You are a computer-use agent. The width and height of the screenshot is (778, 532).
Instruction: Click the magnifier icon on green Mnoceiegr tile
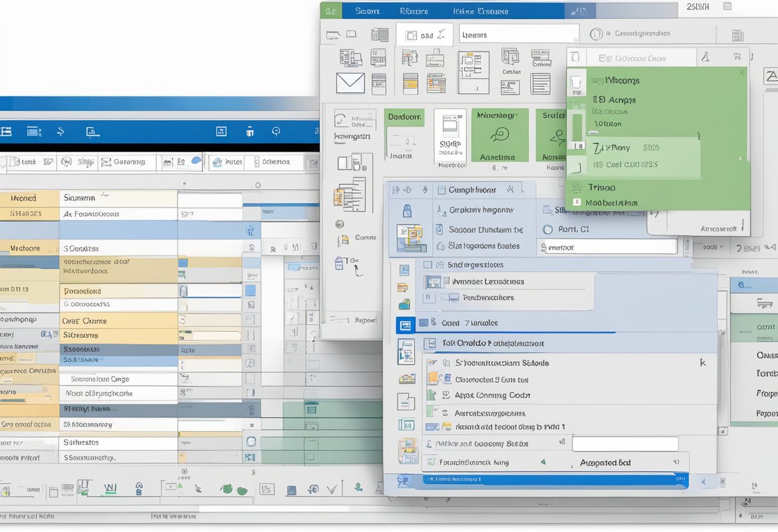499,134
